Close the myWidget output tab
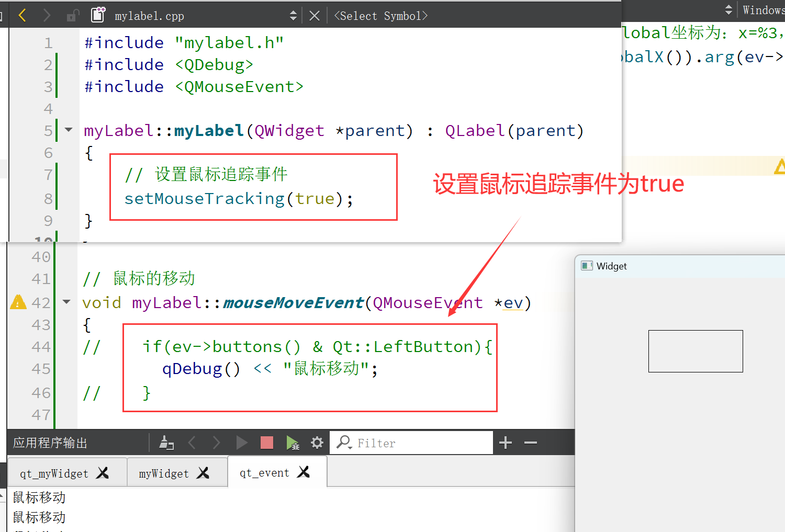 pos(203,473)
